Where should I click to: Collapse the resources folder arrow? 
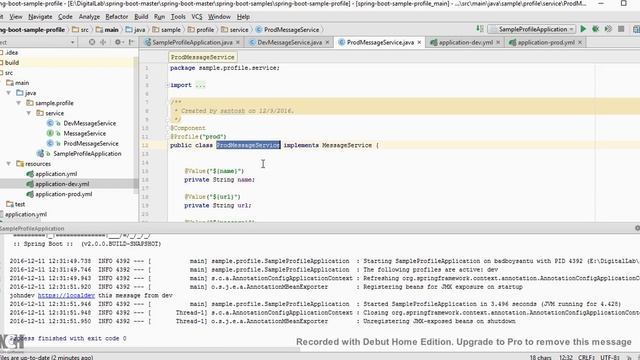point(9,164)
